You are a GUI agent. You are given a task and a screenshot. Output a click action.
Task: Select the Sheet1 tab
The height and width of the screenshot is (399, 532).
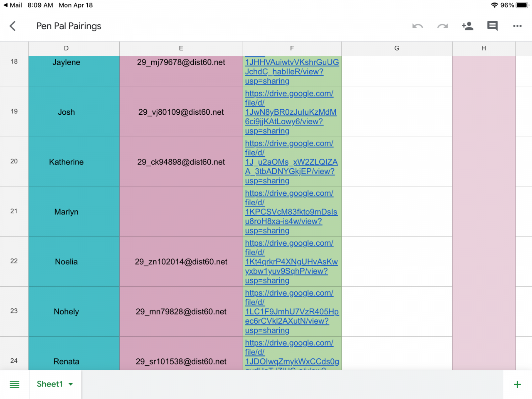(49, 384)
